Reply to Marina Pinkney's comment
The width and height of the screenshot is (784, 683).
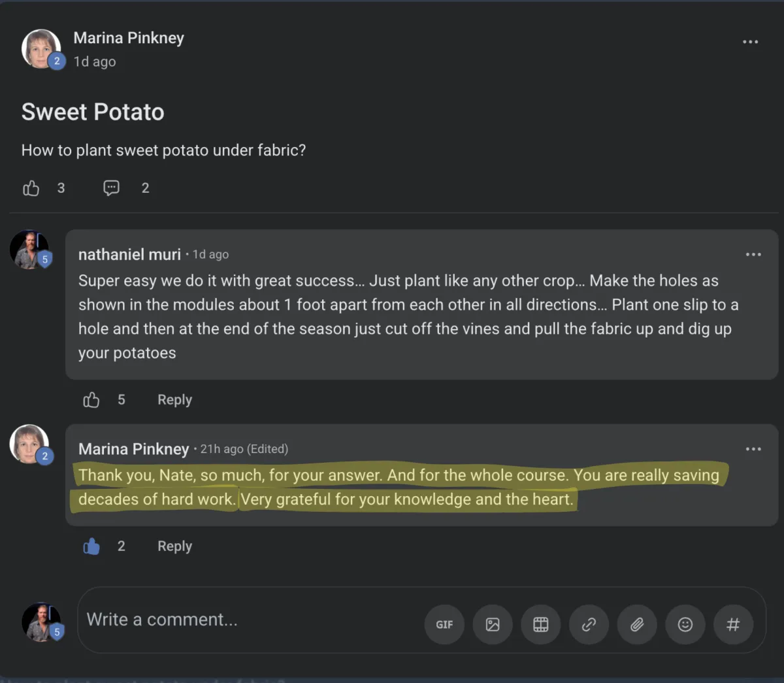[174, 546]
